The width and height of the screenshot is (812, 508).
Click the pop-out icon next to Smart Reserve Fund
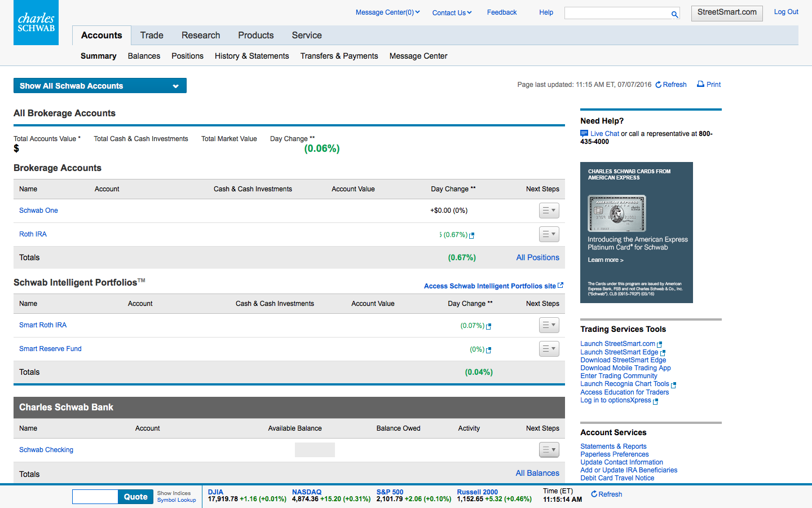(489, 349)
